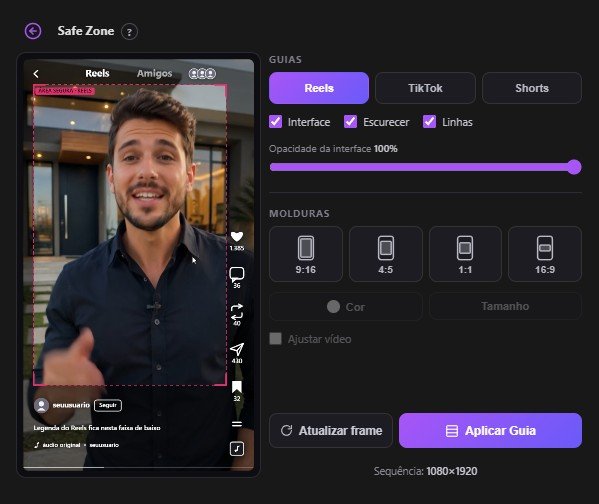Switch to the TikTok guide tab

(425, 88)
